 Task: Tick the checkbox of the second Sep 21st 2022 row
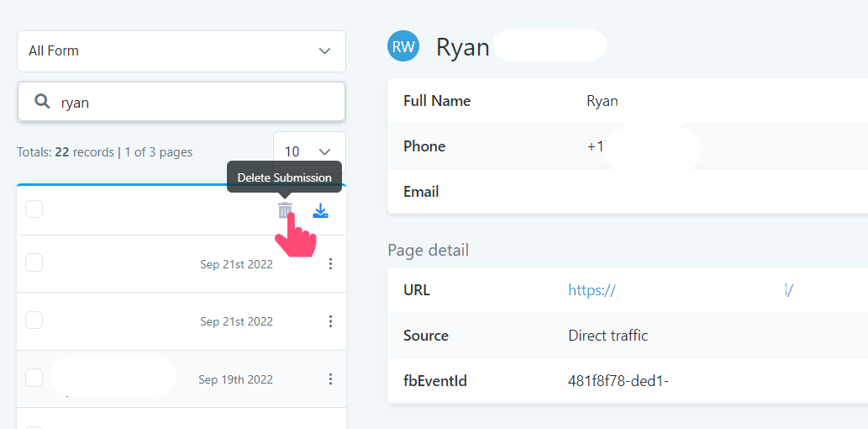click(x=34, y=320)
